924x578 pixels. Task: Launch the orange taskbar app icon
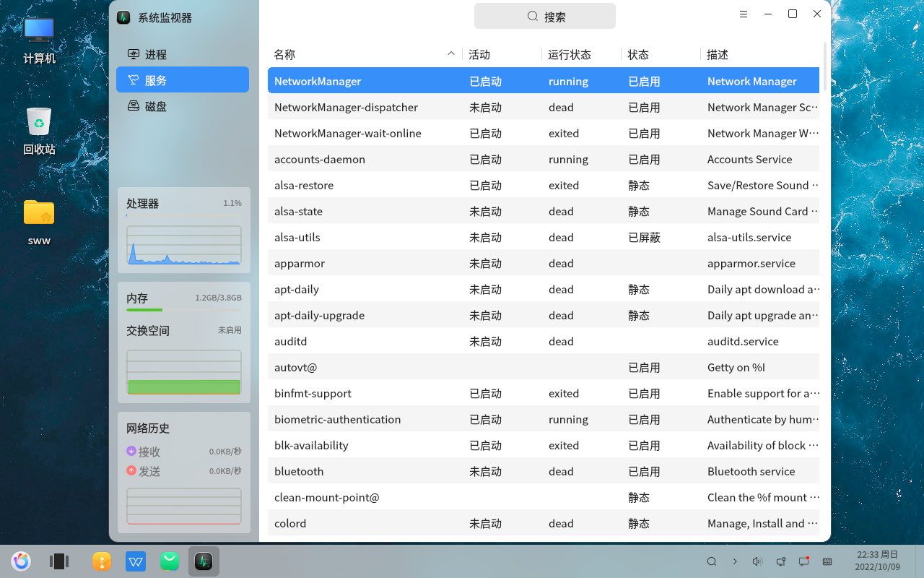pos(102,561)
